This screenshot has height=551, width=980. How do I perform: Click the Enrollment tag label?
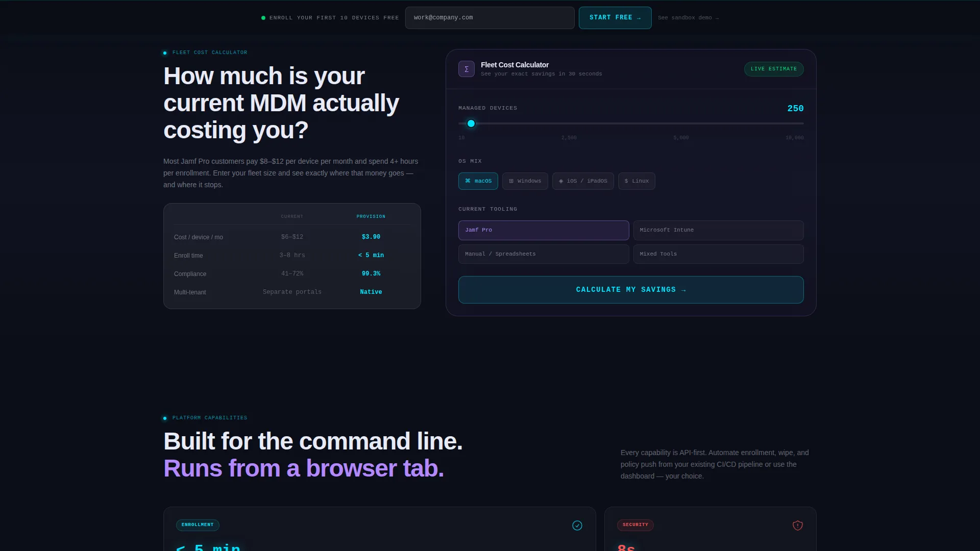(x=198, y=525)
